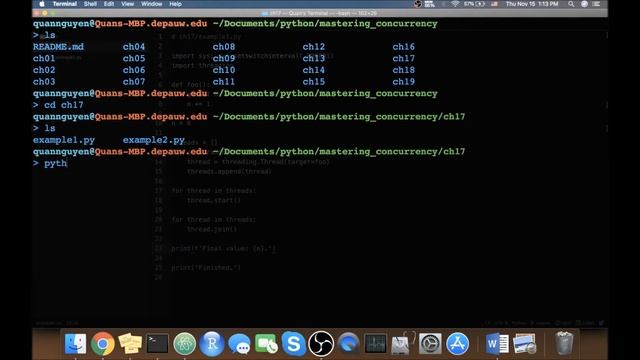Open Stickies notes in the dock
This screenshot has height=360, width=640.
(130, 343)
